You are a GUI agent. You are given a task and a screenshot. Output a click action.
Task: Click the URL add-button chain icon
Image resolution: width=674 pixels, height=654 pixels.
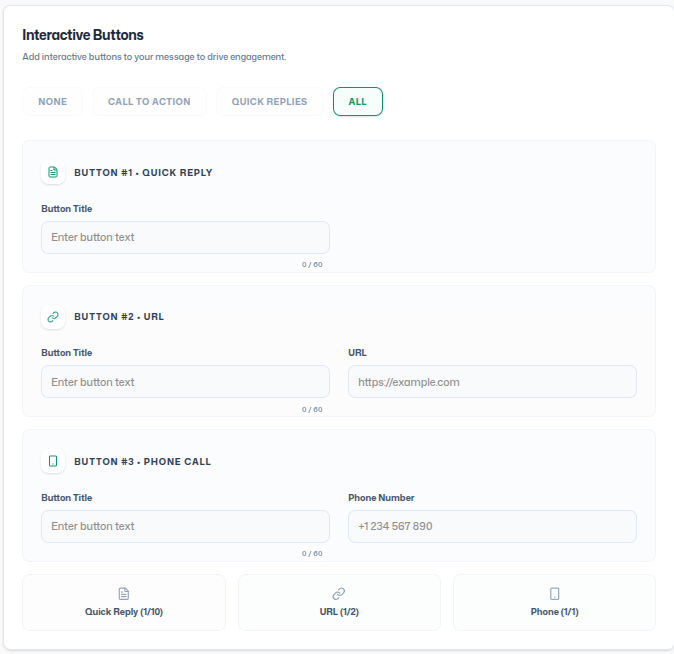pos(339,594)
